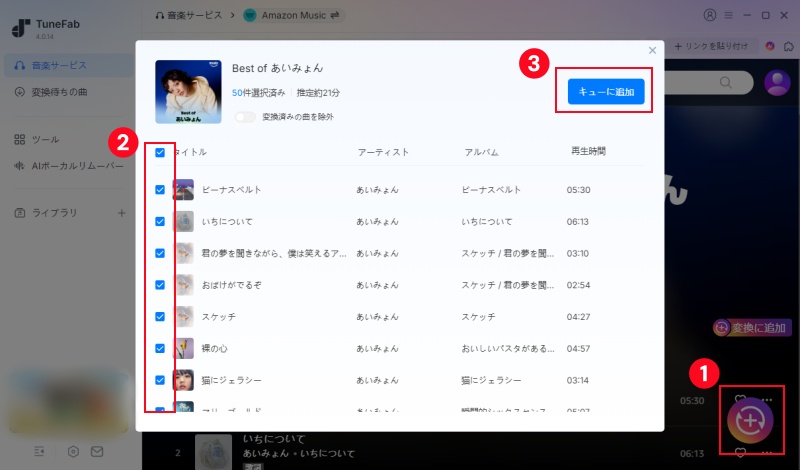Viewport: 800px width, 470px height.
Task: Uncheck the おばけがでるぞ song checkbox
Action: [x=160, y=285]
